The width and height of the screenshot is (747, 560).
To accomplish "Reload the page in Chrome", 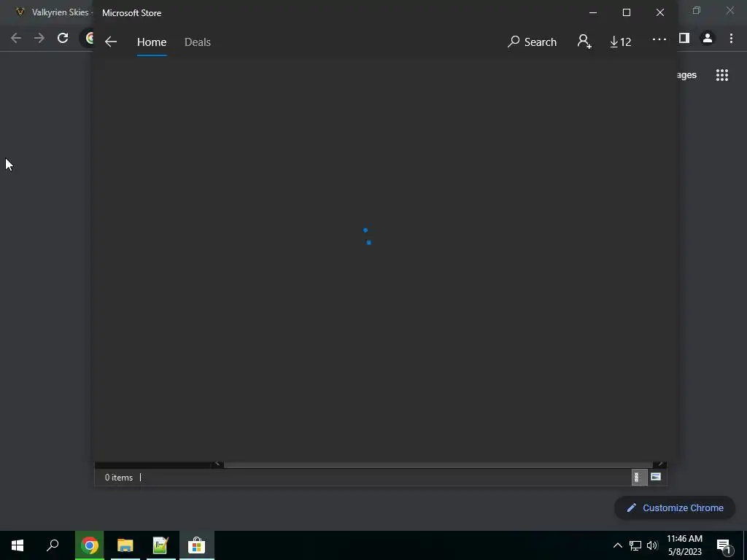I will [63, 38].
